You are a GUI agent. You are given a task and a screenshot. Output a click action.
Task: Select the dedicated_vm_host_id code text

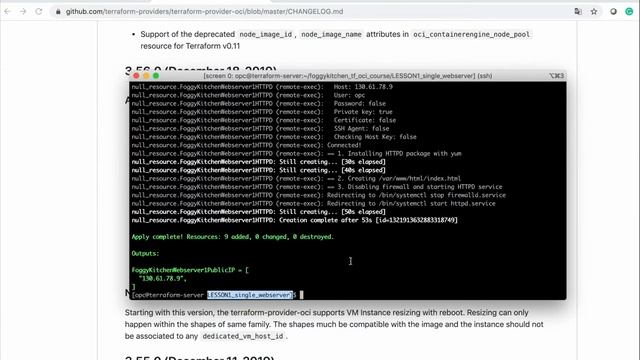243,336
